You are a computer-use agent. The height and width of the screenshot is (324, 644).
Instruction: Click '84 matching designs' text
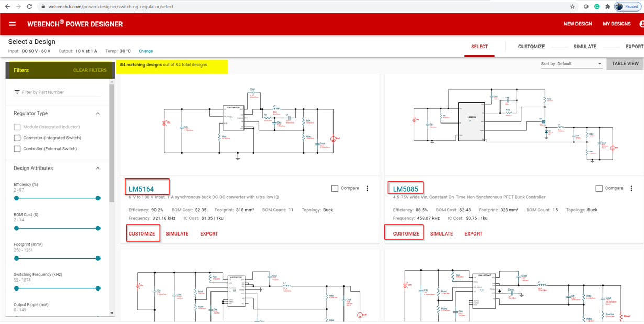click(141, 65)
